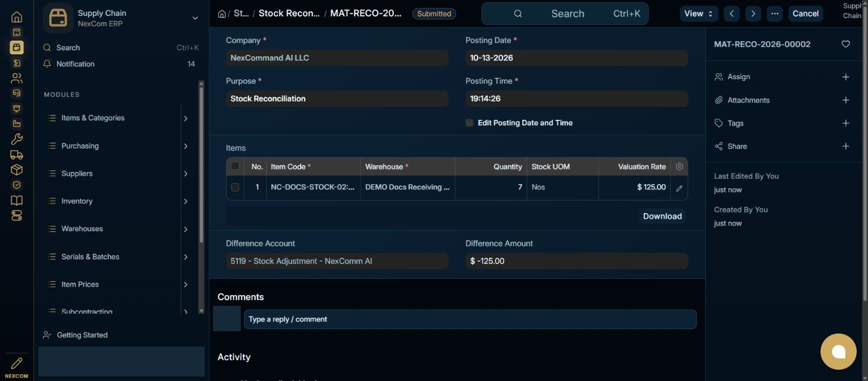Expand Inventory module chevron
Image resolution: width=868 pixels, height=381 pixels.
tap(185, 201)
